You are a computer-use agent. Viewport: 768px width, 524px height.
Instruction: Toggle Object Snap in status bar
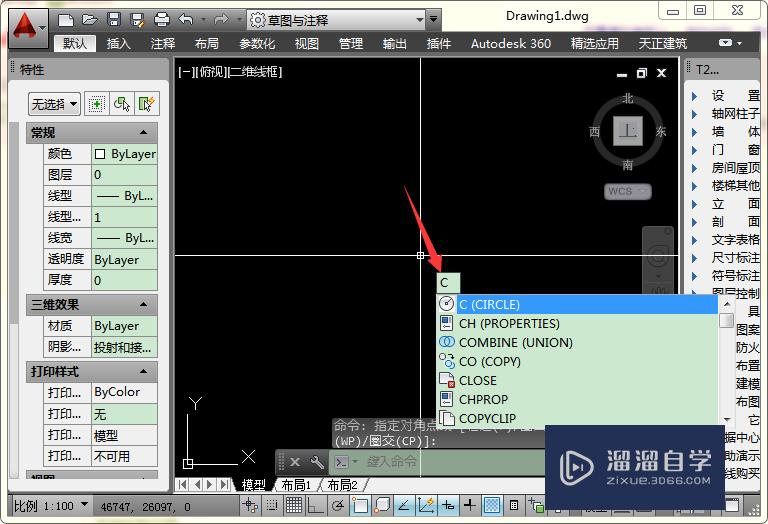(x=360, y=505)
